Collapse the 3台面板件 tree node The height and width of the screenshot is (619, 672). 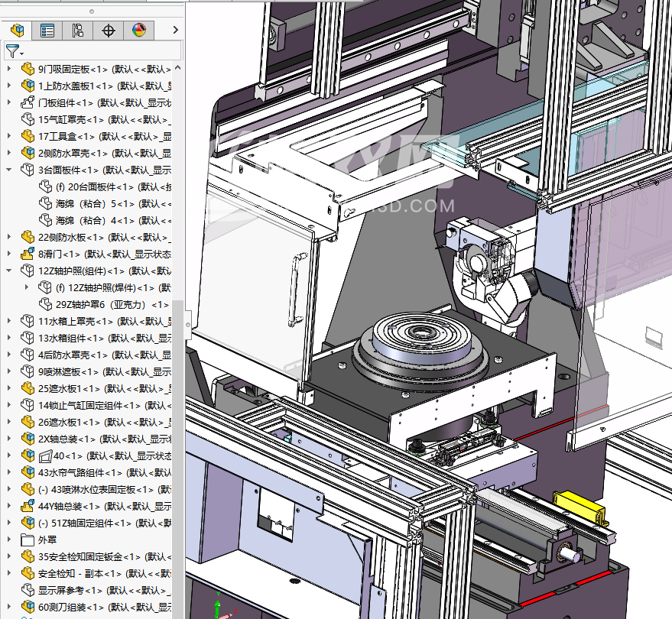point(9,170)
